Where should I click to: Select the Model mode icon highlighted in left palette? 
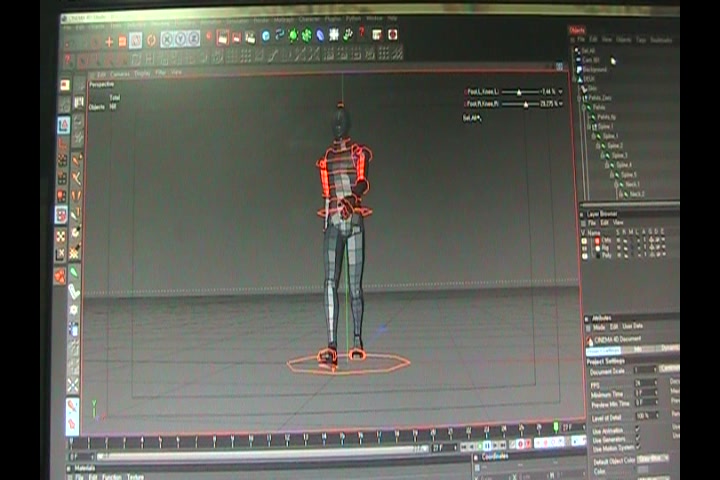(x=64, y=124)
